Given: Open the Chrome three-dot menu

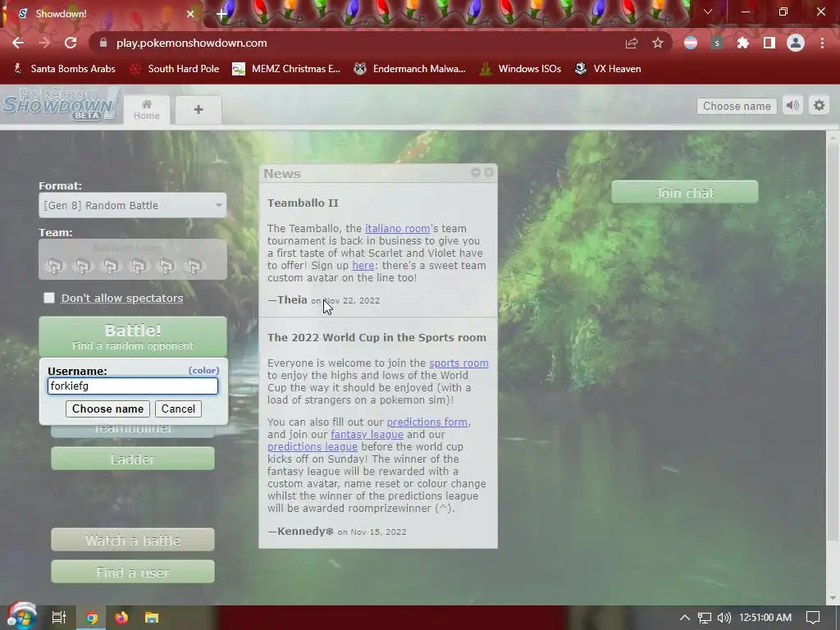Looking at the screenshot, I should [822, 43].
